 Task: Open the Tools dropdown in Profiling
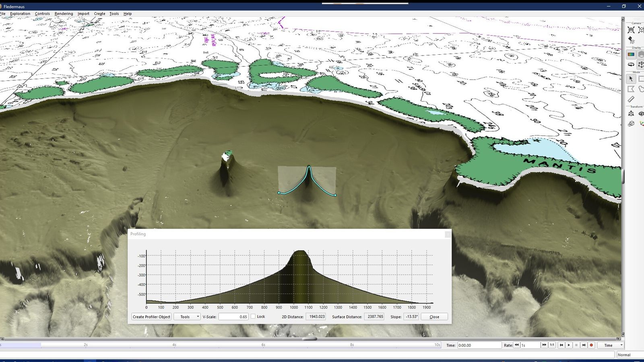tap(187, 317)
